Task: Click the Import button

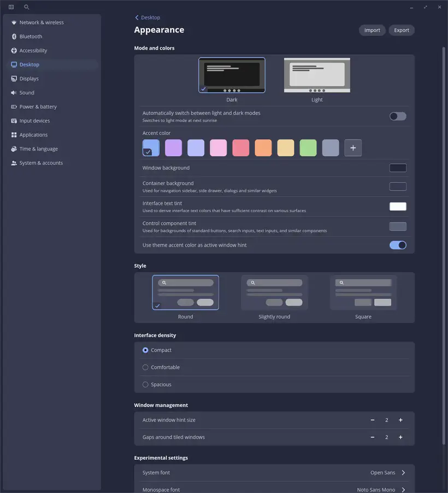Action: (x=372, y=31)
